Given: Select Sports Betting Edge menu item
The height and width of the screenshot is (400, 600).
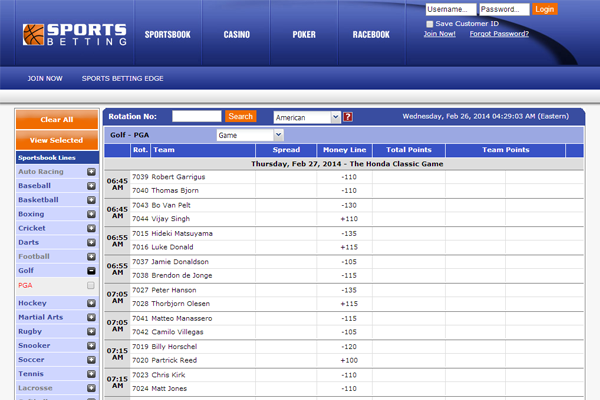Looking at the screenshot, I should click(122, 78).
